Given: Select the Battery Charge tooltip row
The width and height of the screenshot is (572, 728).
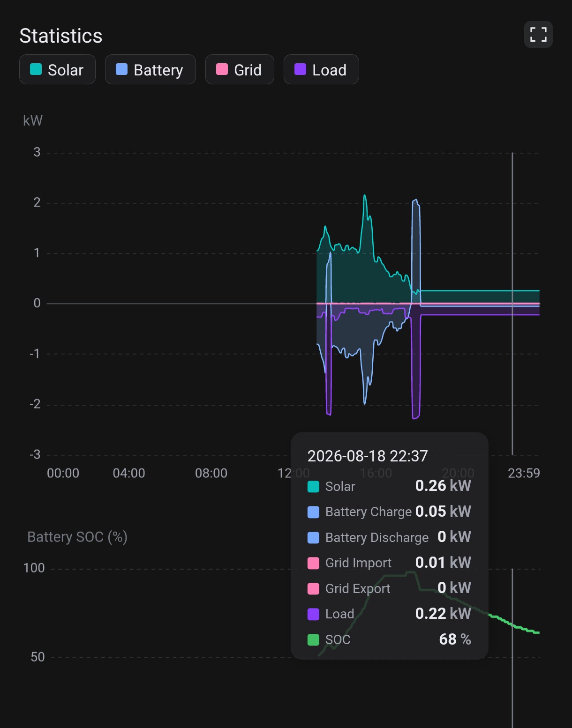Looking at the screenshot, I should (389, 512).
